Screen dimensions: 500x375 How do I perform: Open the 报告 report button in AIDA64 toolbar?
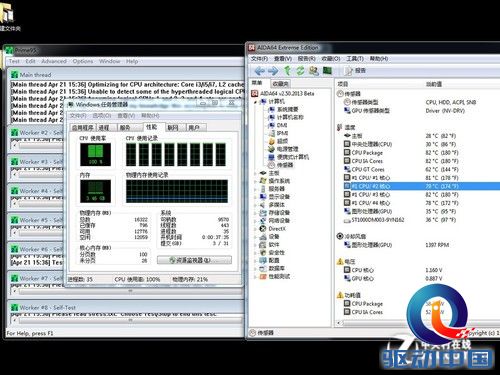(355, 71)
